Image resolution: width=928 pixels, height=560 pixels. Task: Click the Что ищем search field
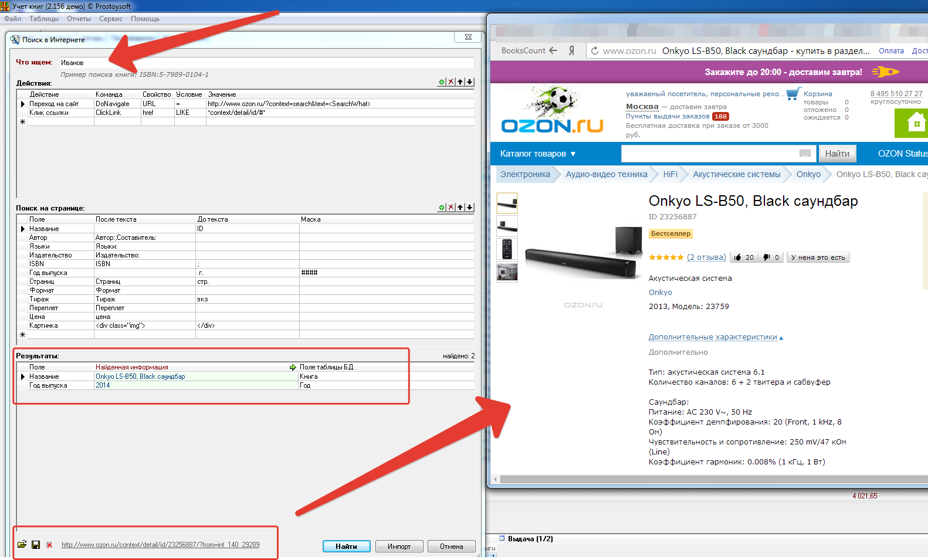tap(266, 63)
